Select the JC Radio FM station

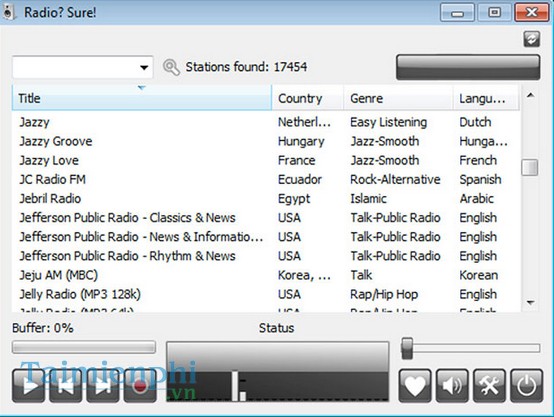(266, 180)
